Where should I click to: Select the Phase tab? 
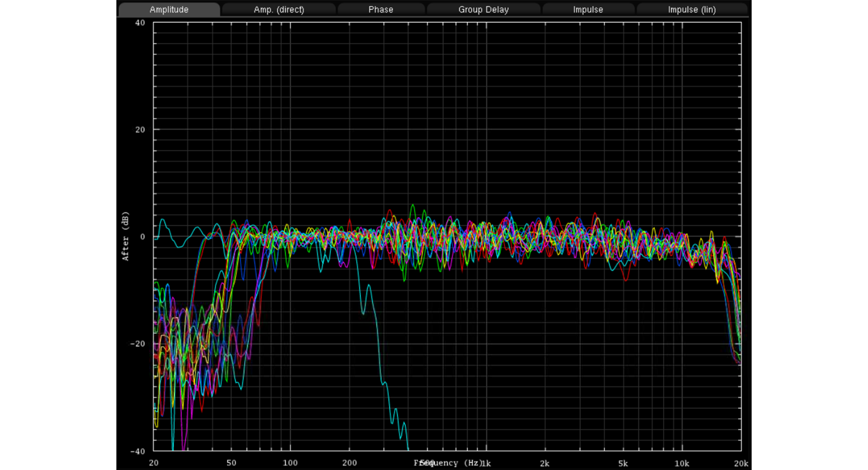(x=381, y=9)
